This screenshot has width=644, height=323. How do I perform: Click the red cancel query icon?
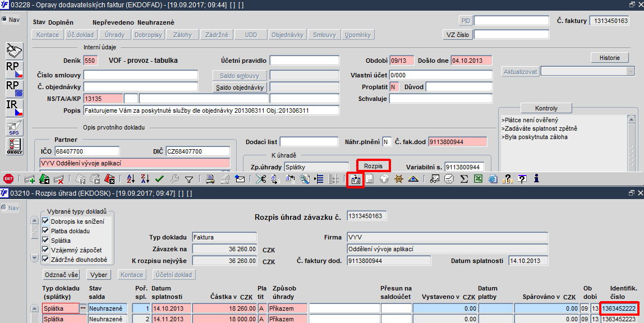point(109,179)
